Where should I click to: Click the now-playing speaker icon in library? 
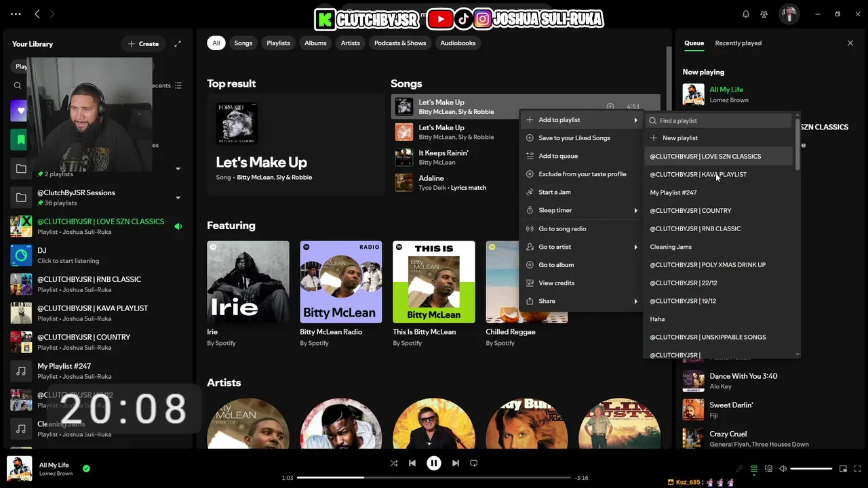178,226
